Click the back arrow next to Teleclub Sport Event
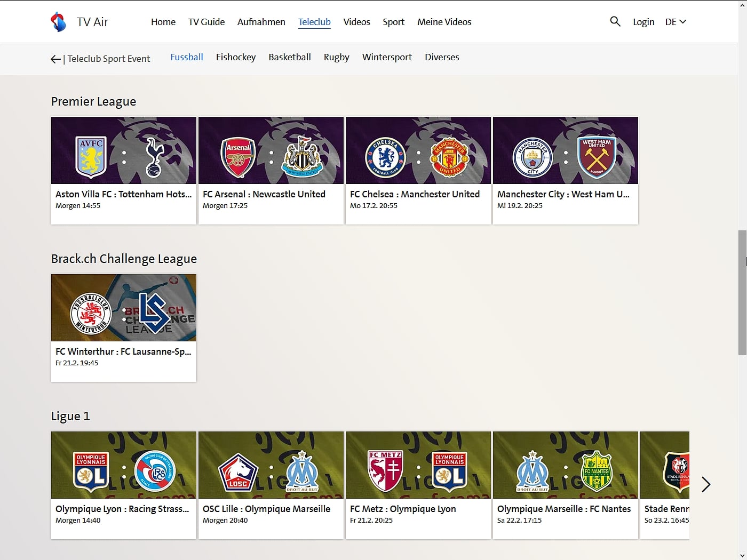The height and width of the screenshot is (560, 747). [55, 59]
